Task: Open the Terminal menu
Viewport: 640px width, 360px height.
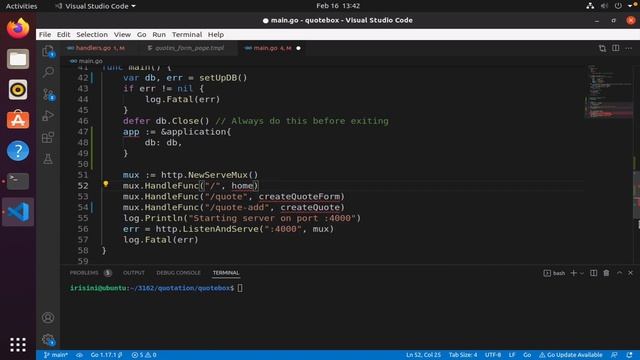Action: click(187, 35)
